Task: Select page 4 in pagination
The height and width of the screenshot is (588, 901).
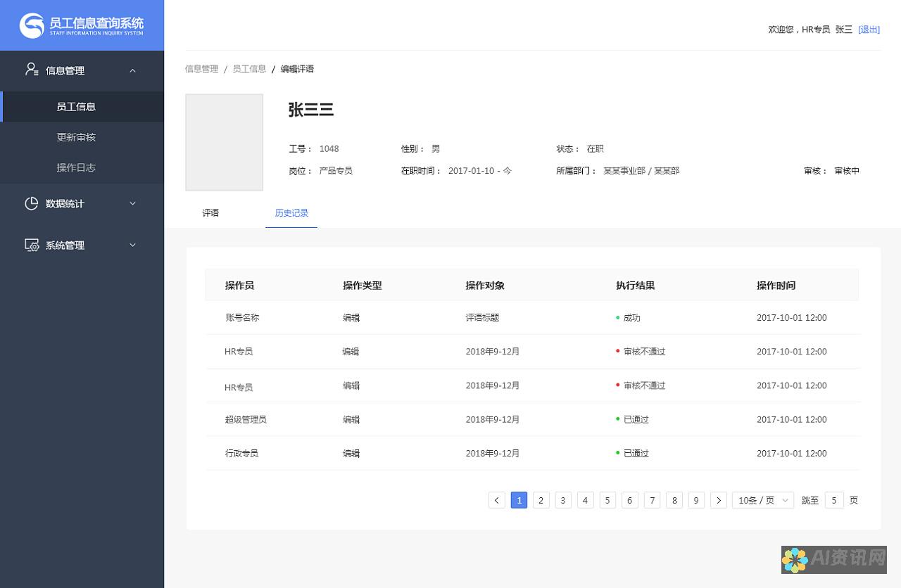Action: (586, 500)
